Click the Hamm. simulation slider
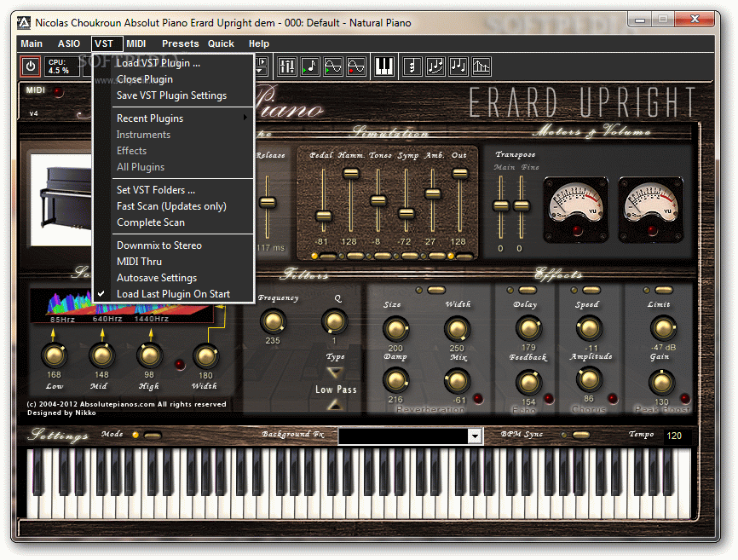Viewport: 738px width, 560px height. (350, 173)
